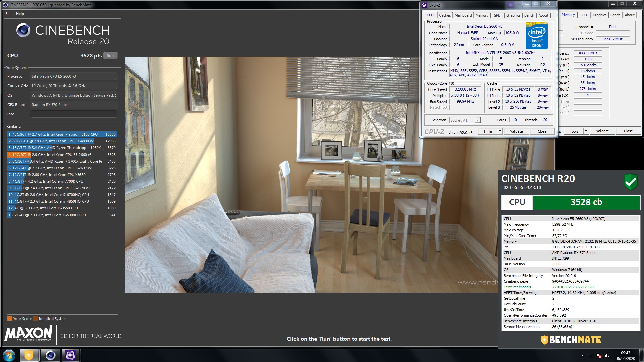Open SPD tab in front CPU-Z window
The height and width of the screenshot is (362, 644).
pos(497,15)
